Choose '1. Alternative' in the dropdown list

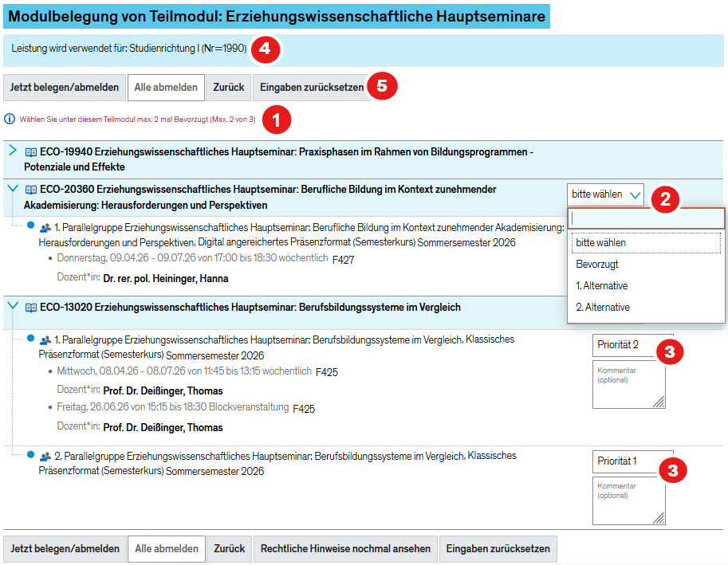coord(601,285)
